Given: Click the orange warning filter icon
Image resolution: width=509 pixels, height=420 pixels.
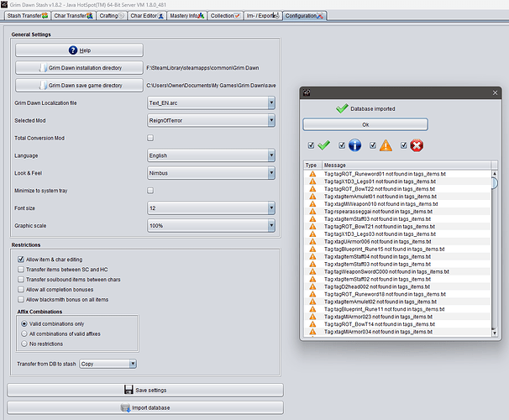Looking at the screenshot, I should tap(385, 145).
